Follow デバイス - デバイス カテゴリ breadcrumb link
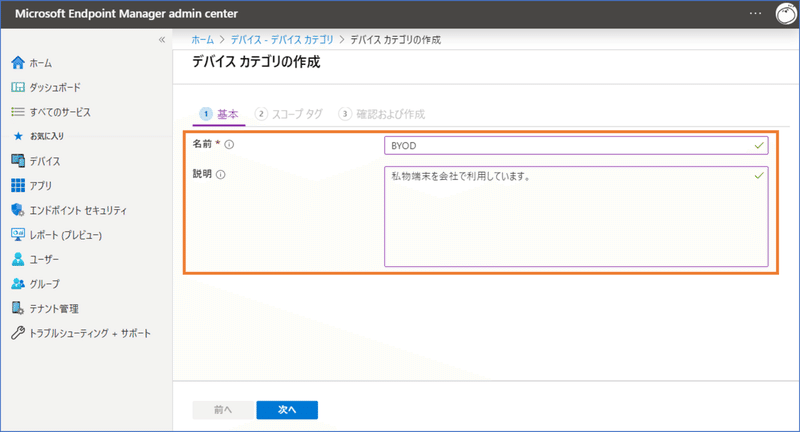This screenshot has height=432, width=800. click(x=282, y=40)
